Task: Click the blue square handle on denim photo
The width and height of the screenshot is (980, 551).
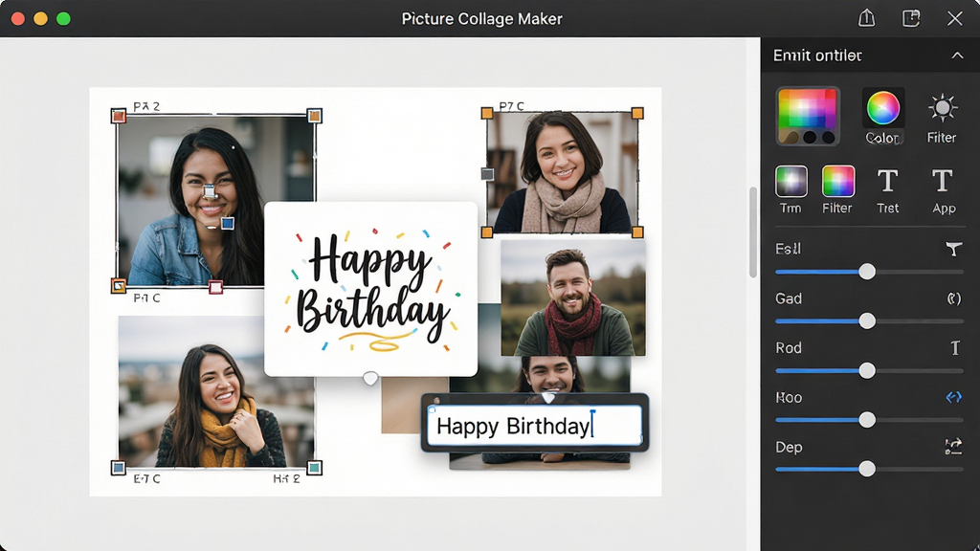Action: (228, 223)
